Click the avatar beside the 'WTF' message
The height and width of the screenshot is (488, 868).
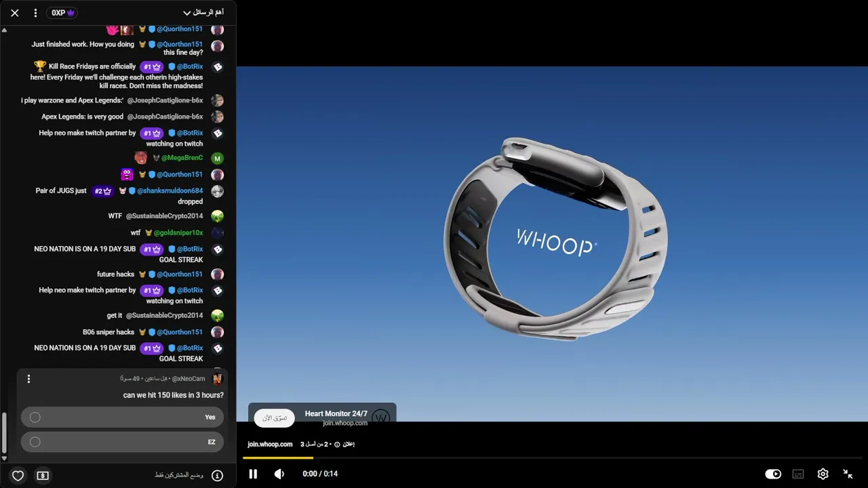tap(217, 216)
